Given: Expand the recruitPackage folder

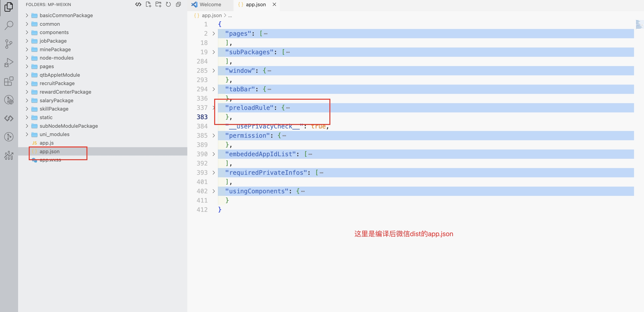Looking at the screenshot, I should 27,83.
